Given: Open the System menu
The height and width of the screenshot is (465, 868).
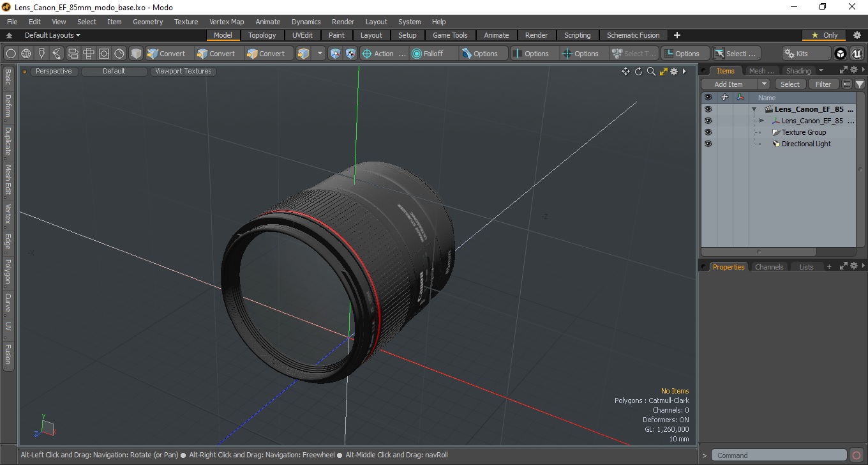Looking at the screenshot, I should pyautogui.click(x=409, y=22).
